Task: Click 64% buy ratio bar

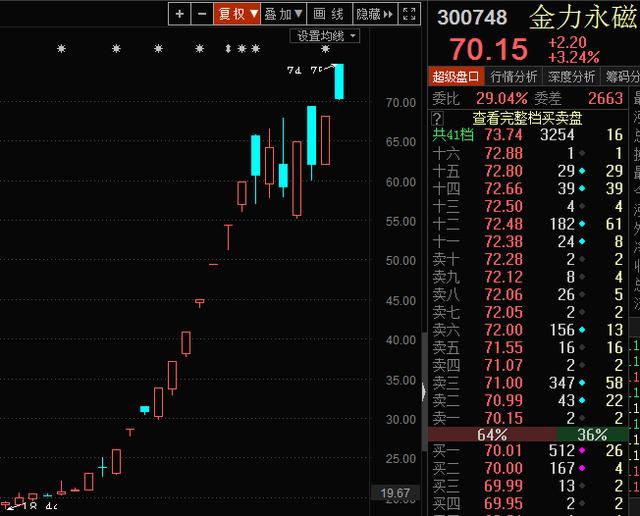Action: (492, 434)
